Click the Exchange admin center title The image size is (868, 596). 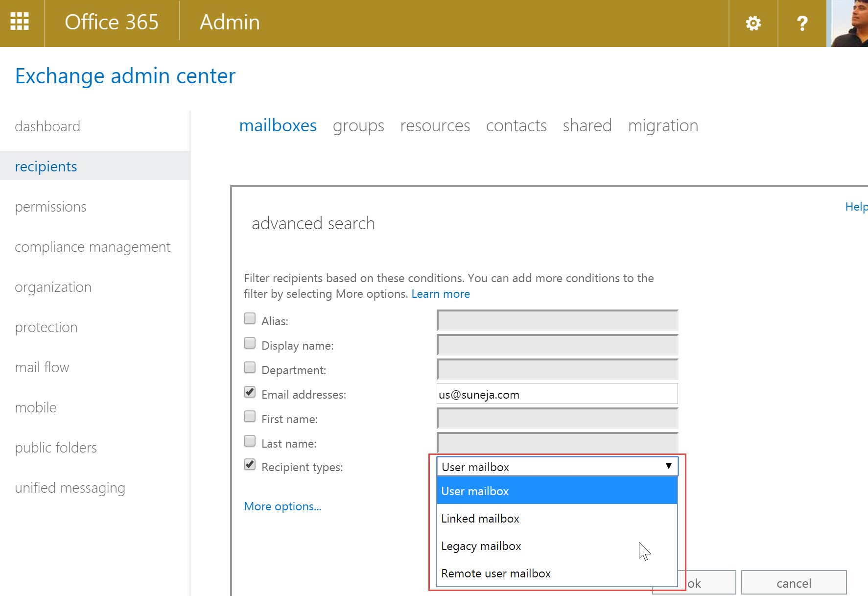[x=125, y=76]
